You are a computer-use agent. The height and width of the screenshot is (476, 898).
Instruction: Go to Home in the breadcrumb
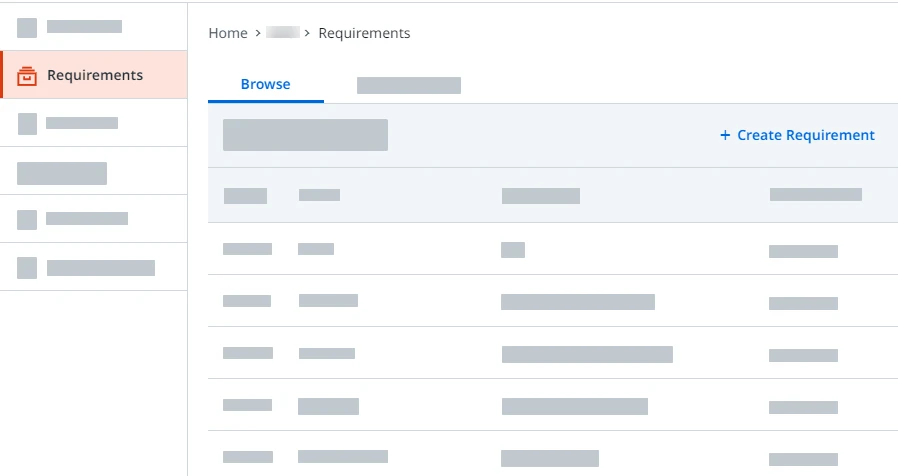228,33
